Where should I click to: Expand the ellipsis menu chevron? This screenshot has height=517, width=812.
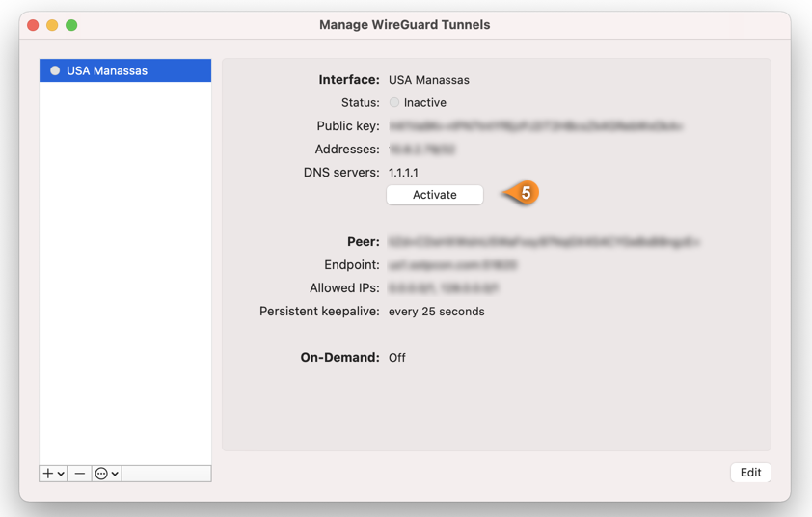115,474
